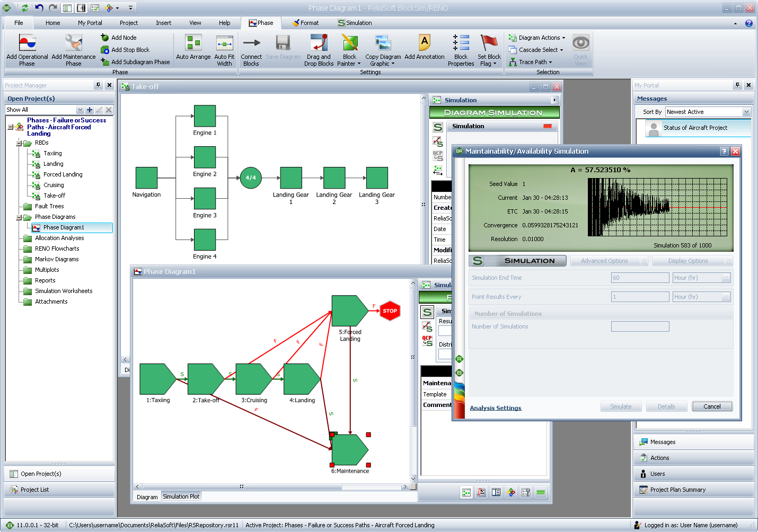Click the redo arrow in quick access
Screen dimensions: 758x532
coord(52,8)
